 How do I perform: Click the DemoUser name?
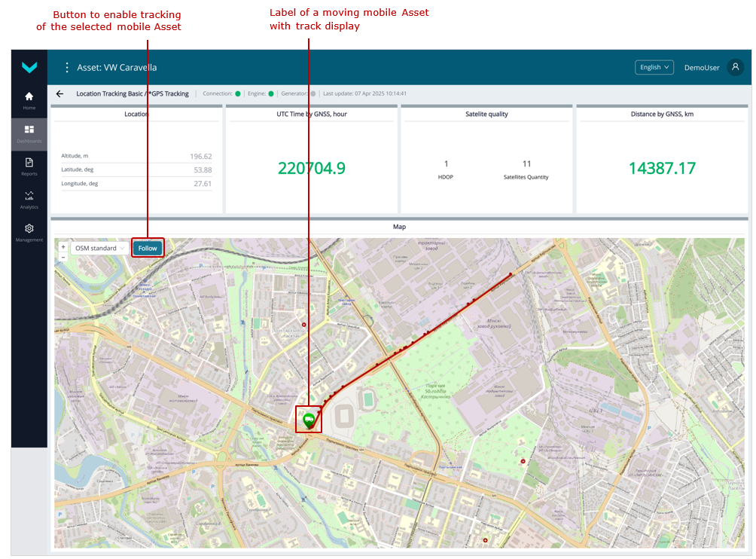tap(701, 68)
